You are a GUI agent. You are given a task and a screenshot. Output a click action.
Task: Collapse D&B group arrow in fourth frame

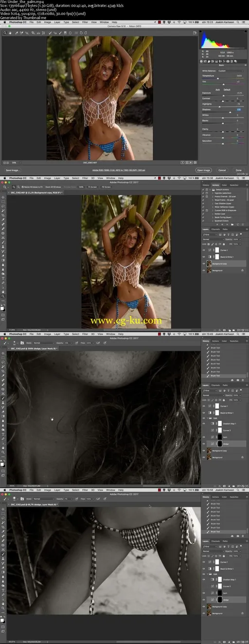tap(208, 574)
